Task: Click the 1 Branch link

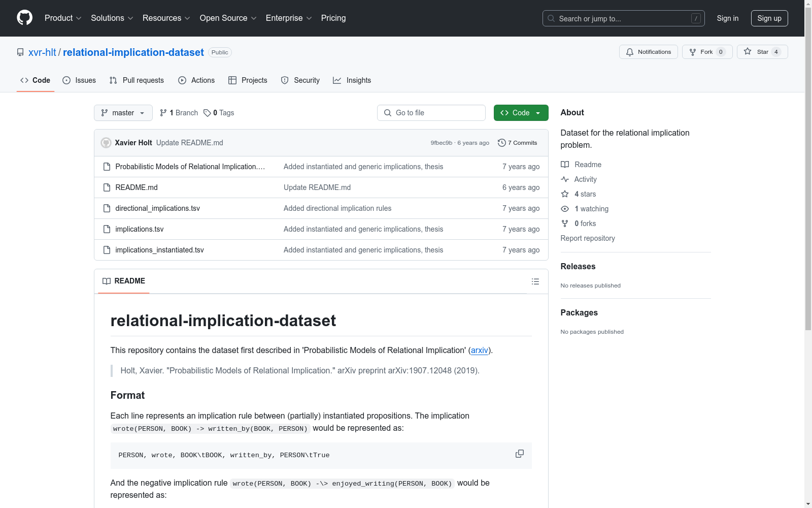Action: (179, 113)
